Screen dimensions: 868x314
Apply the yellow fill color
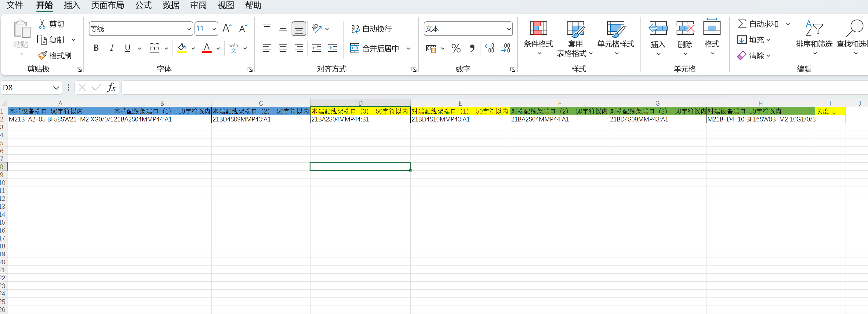pos(182,48)
